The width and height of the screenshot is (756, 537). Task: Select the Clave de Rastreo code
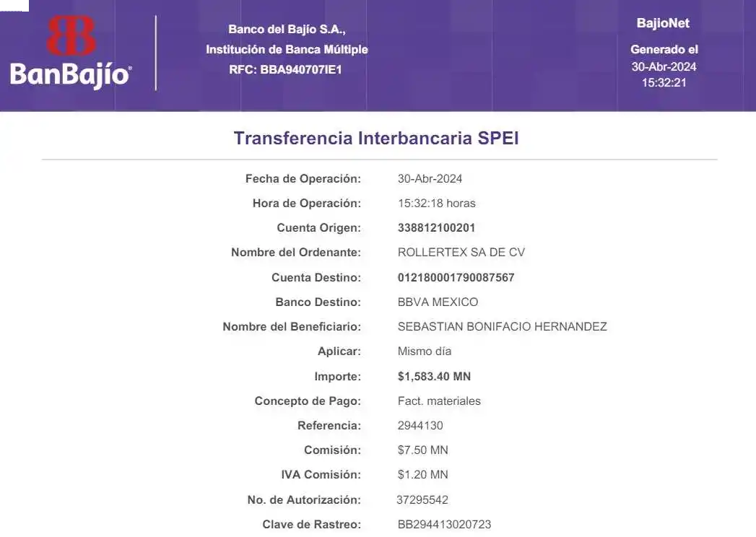[x=444, y=524]
